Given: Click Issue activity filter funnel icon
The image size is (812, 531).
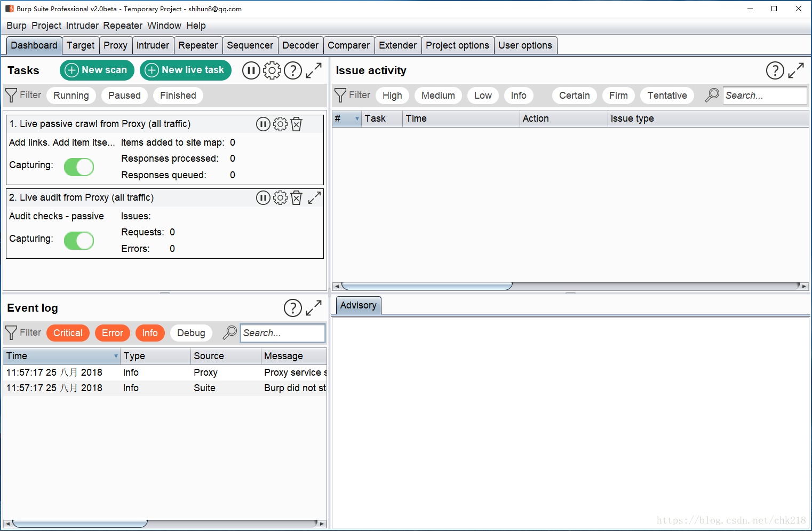Looking at the screenshot, I should coord(340,96).
